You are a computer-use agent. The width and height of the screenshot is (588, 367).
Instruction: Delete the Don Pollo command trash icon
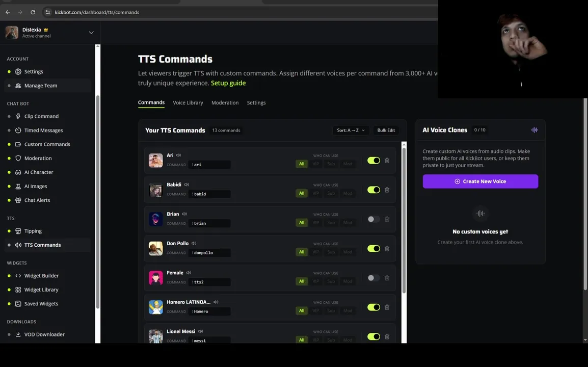tap(387, 248)
